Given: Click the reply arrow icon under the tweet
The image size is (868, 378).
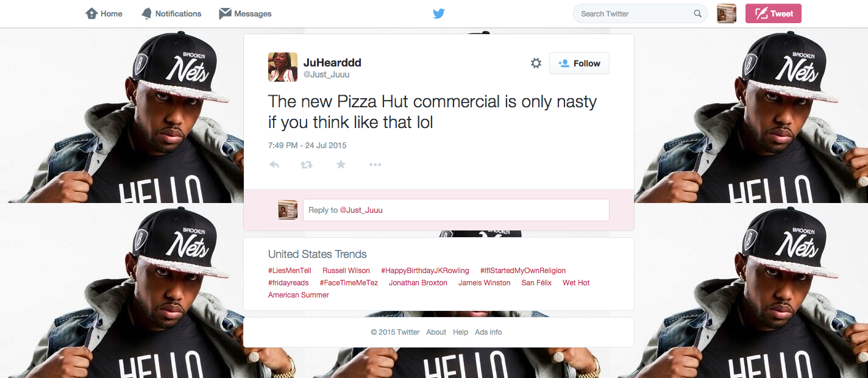Looking at the screenshot, I should (274, 165).
